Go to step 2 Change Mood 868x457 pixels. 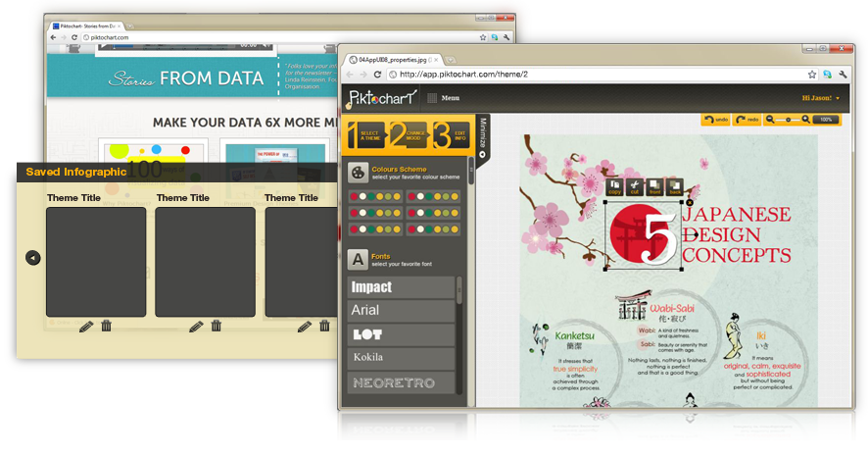(409, 135)
